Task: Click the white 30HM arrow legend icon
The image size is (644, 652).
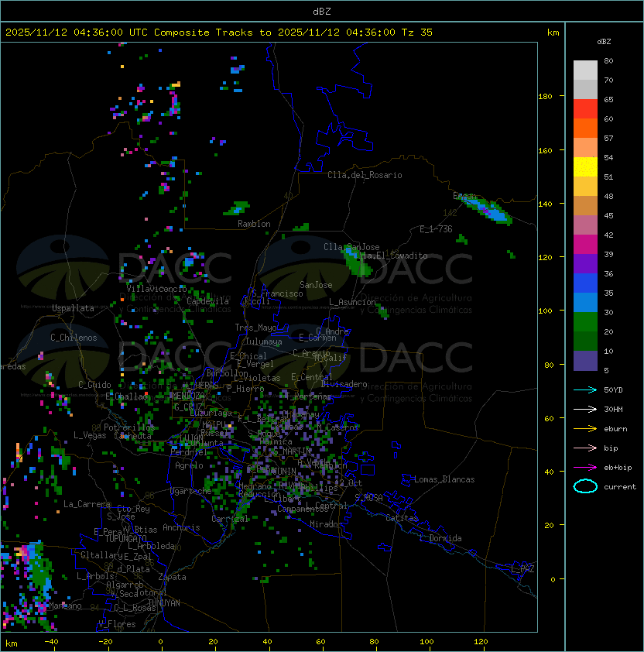Action: 585,409
